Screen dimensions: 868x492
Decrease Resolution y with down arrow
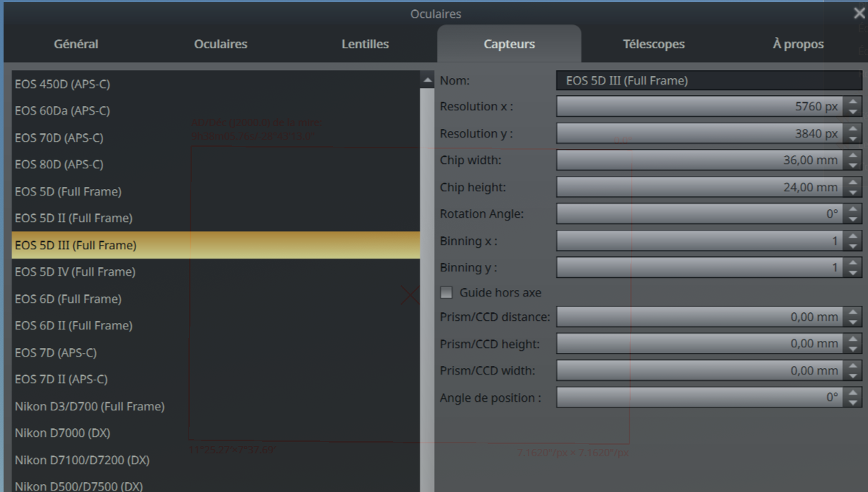852,138
